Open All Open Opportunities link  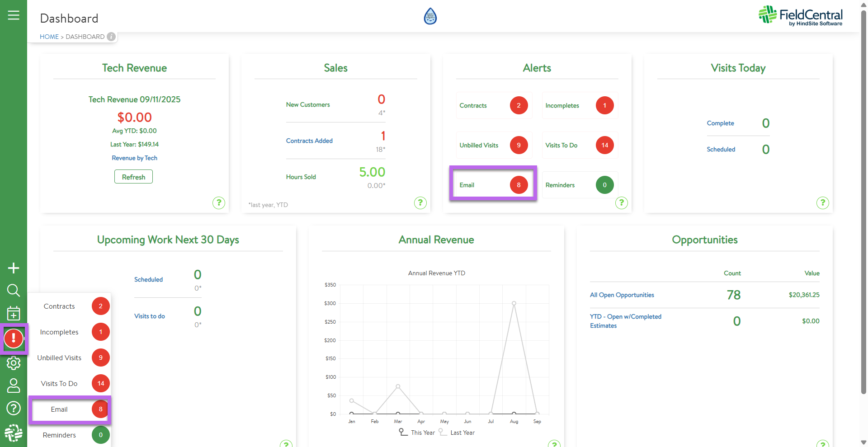(622, 295)
